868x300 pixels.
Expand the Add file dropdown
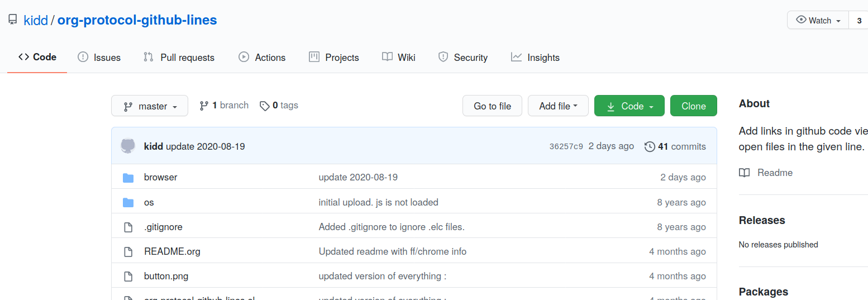[558, 106]
